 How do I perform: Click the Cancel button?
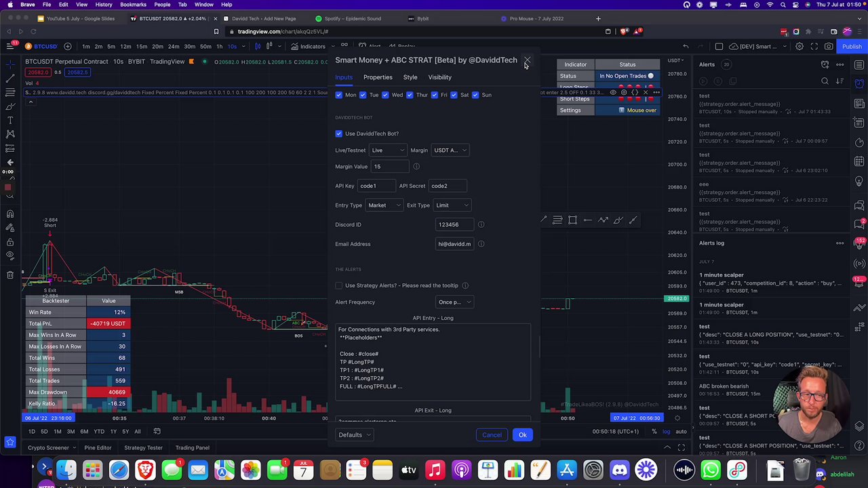coord(492,435)
